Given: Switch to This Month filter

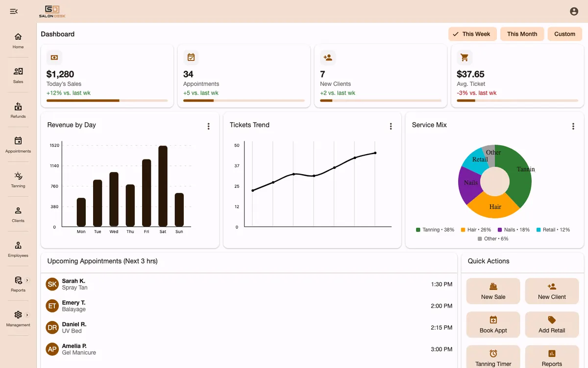Looking at the screenshot, I should pyautogui.click(x=522, y=34).
